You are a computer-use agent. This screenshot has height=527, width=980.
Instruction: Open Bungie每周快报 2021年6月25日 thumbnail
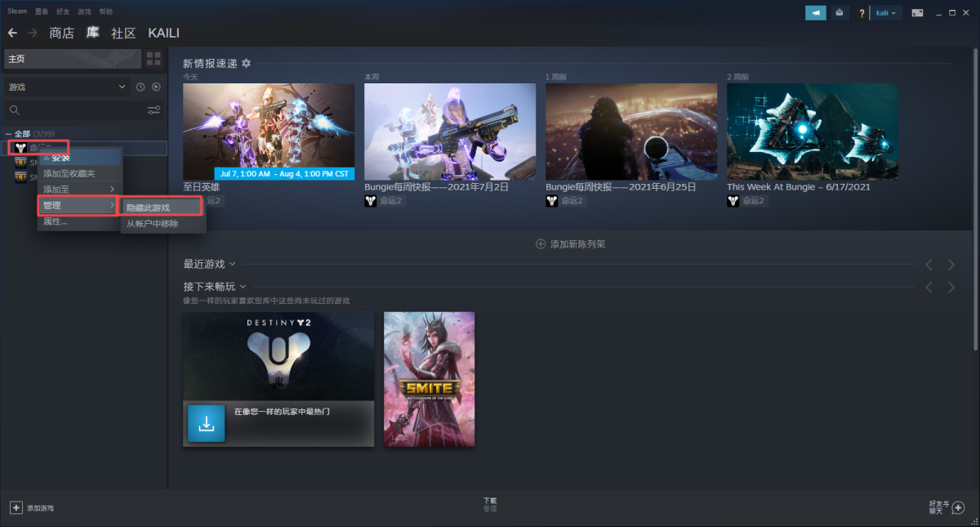[x=631, y=132]
